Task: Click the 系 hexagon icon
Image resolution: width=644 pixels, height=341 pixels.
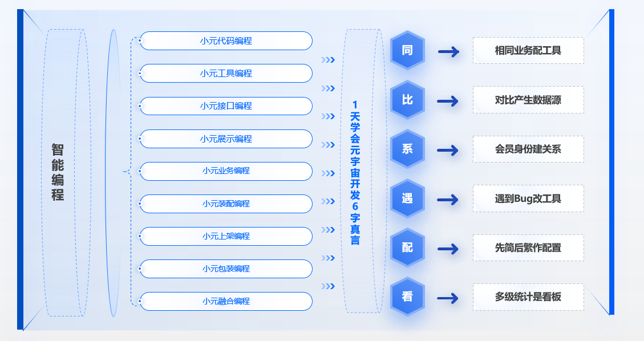Action: click(407, 149)
